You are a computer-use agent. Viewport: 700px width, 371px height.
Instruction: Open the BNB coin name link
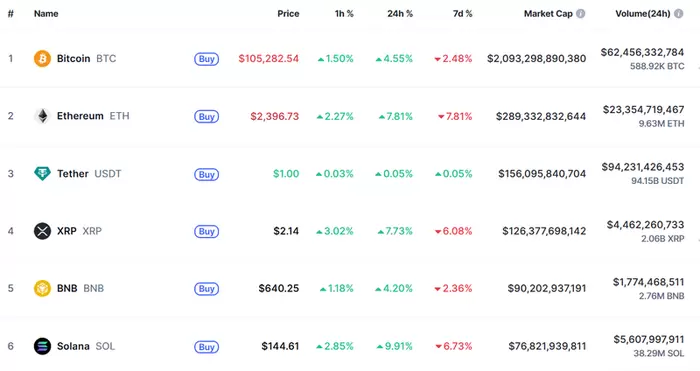click(x=80, y=288)
